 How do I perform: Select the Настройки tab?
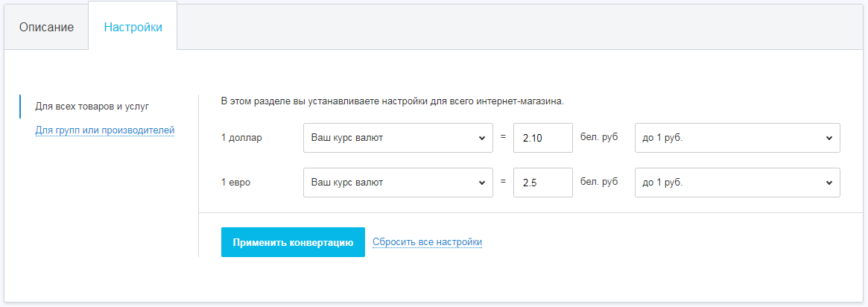pyautogui.click(x=133, y=27)
